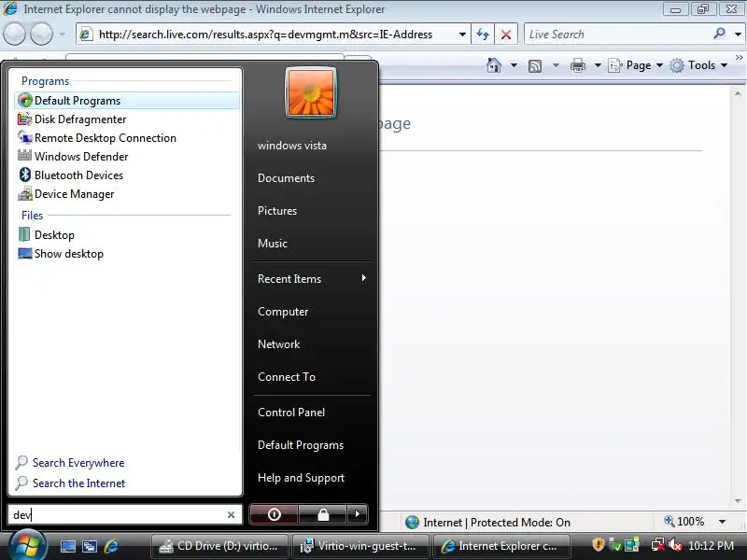Click Show Desktop in Quick Launch

coord(67,546)
